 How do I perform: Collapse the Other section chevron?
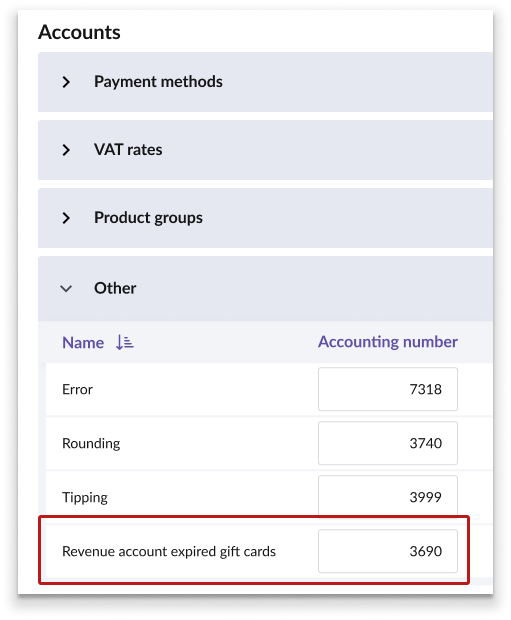[x=66, y=289]
